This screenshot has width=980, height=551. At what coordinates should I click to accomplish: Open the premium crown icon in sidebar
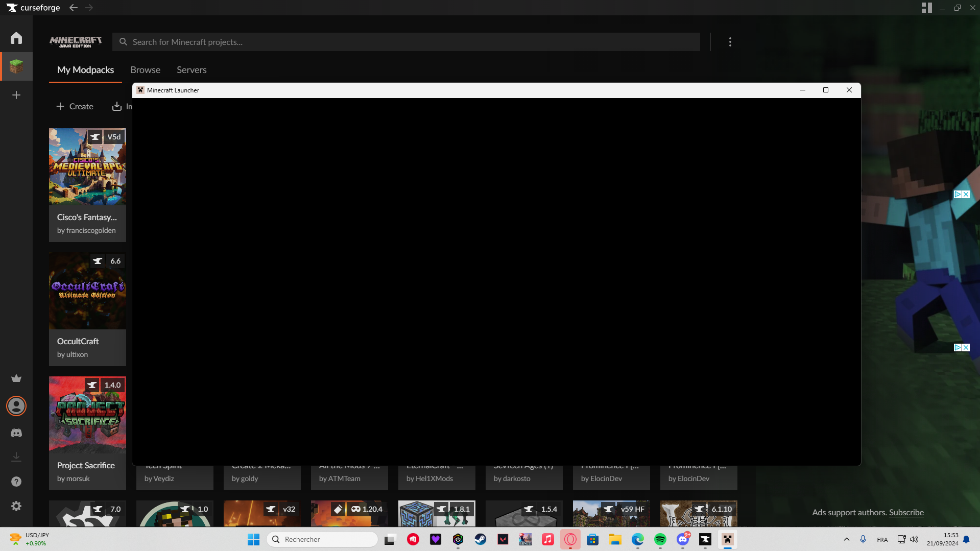[16, 378]
